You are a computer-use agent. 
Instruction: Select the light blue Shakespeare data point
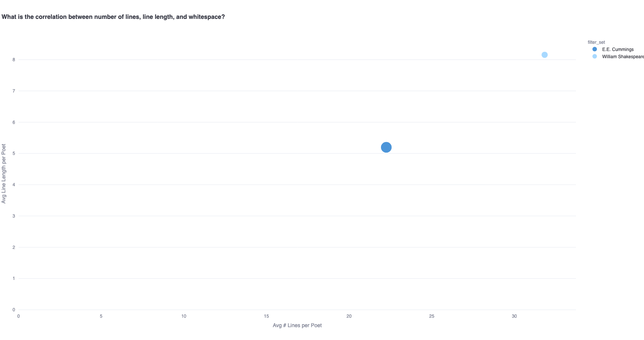pos(544,55)
